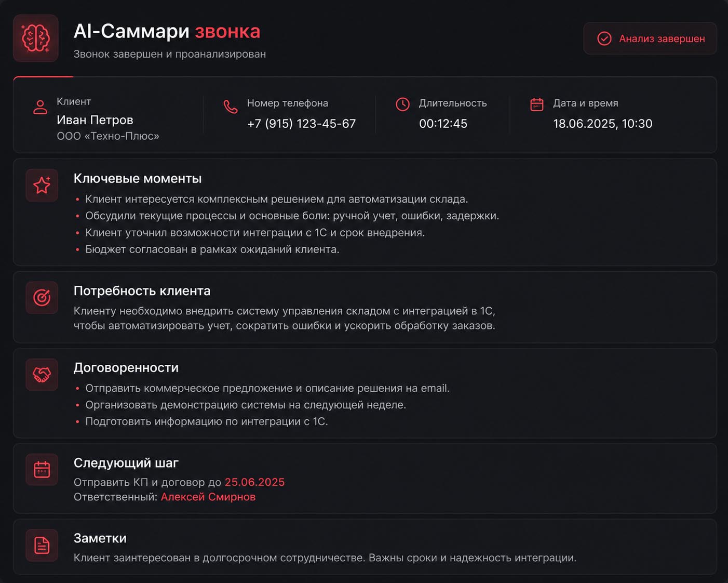
Task: Click the calendar icon near Дата и время
Action: pos(537,104)
